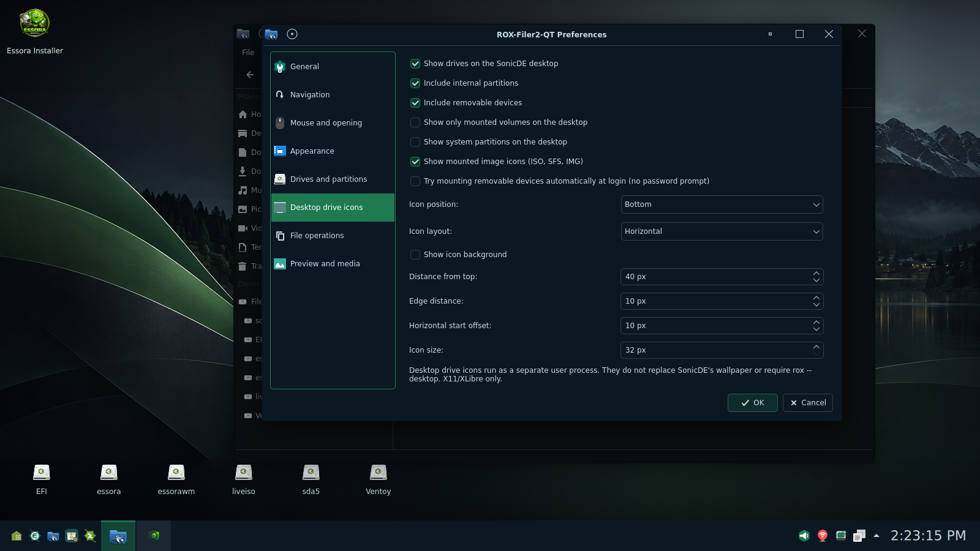Toggle Include removable devices checkbox
The height and width of the screenshot is (551, 980).
(415, 103)
